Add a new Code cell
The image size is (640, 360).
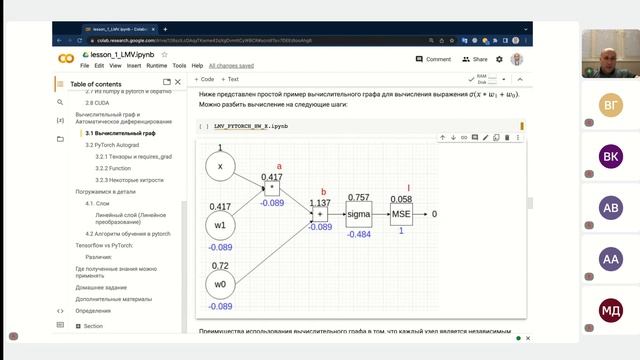[204, 79]
